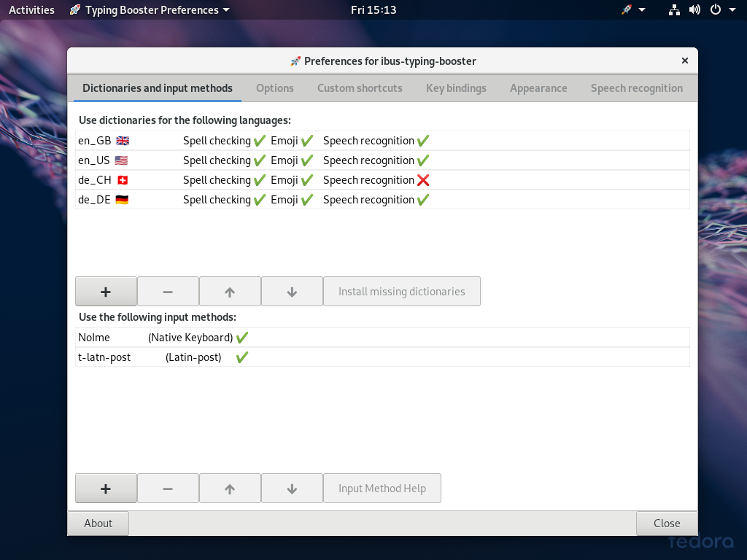Click the volume icon in system tray

pos(694,10)
